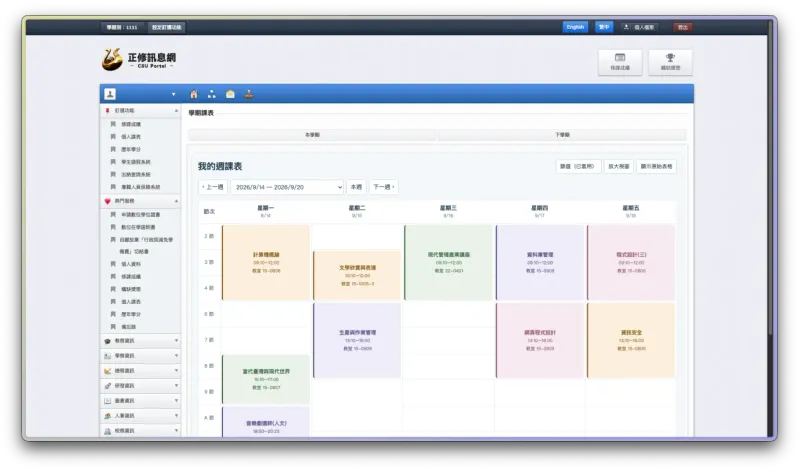Click the theme (已套用) button
The width and height of the screenshot is (800, 471).
pos(578,166)
